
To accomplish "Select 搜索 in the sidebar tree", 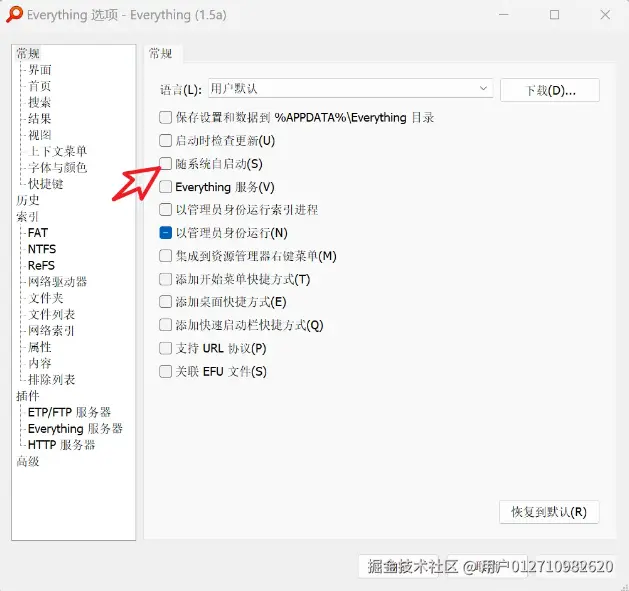I will tap(39, 102).
